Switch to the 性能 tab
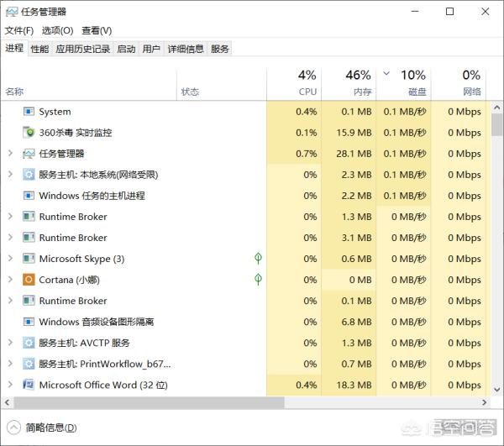 pyautogui.click(x=39, y=49)
